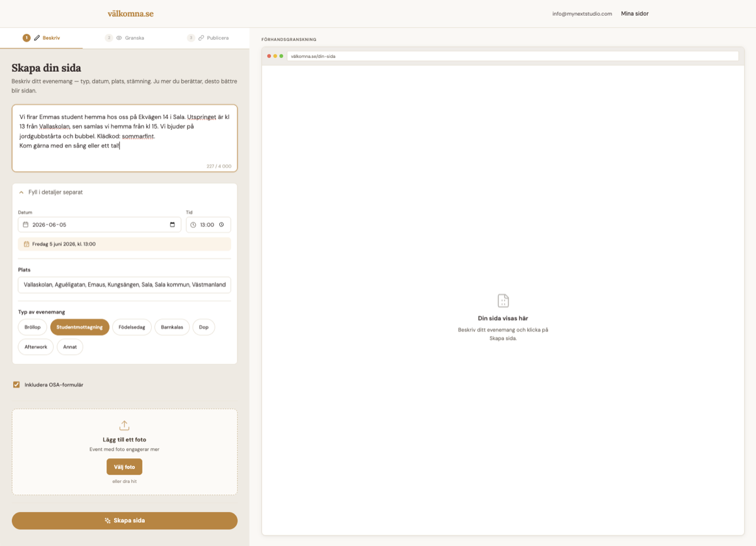
Task: Click the Skapa din sida heading
Action: (x=47, y=68)
